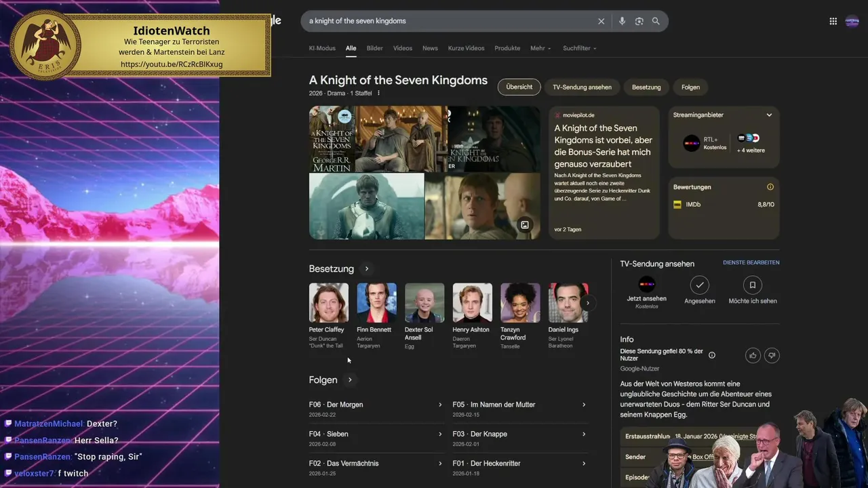Switch to Produkte tab
Screen dimensions: 868x488
tap(507, 48)
